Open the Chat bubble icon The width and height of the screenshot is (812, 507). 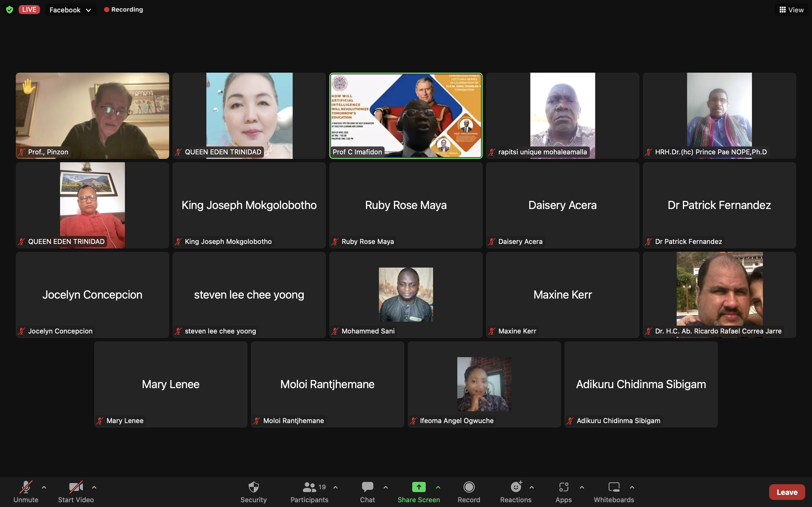click(367, 487)
